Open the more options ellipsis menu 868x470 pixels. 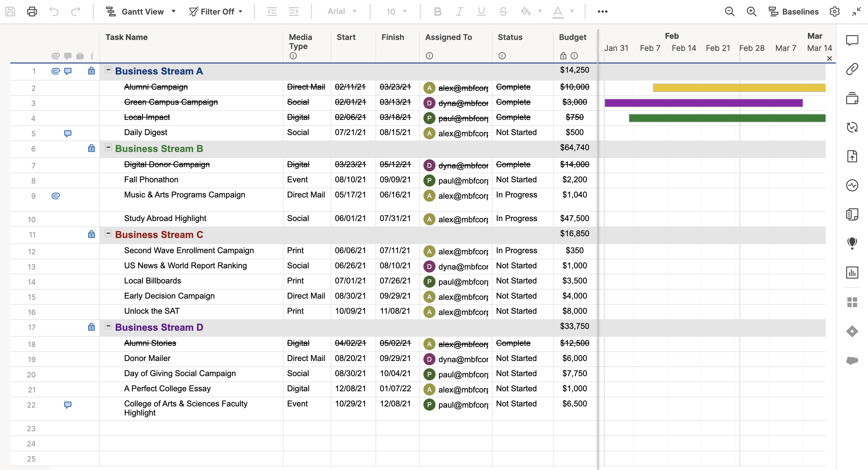(x=602, y=12)
